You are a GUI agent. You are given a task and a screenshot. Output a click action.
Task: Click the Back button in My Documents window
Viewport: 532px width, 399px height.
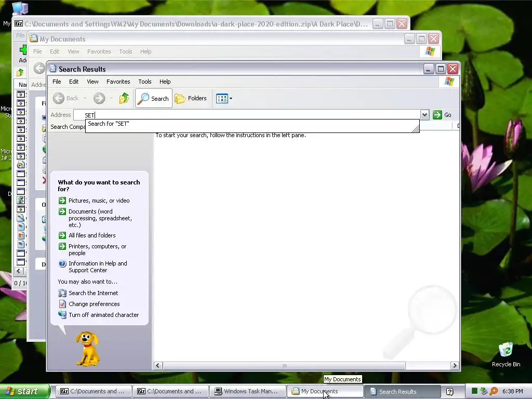point(39,68)
